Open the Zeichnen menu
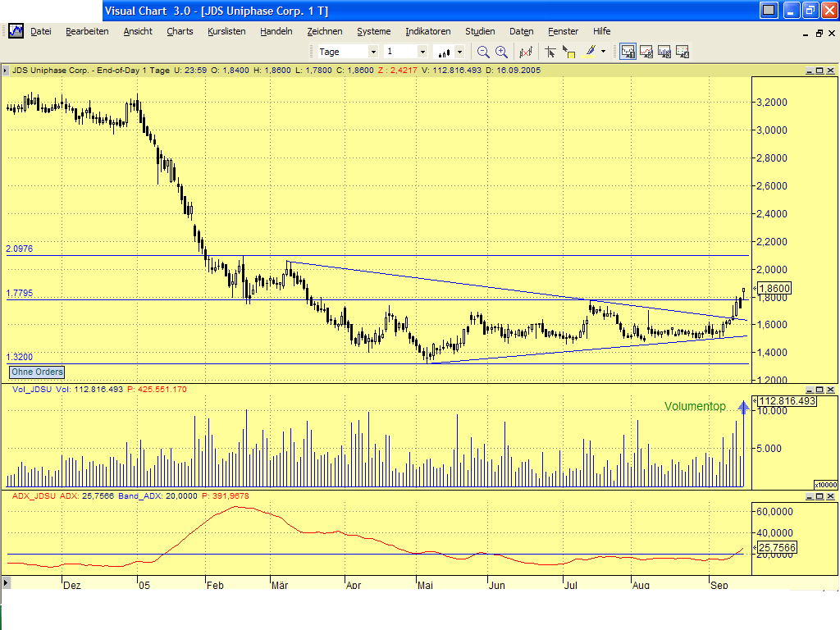 pyautogui.click(x=325, y=31)
